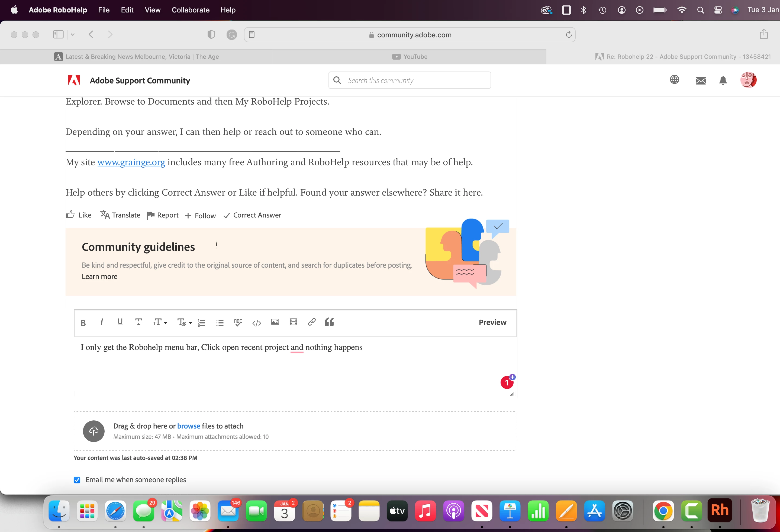Screen dimensions: 780x532
Task: Expand the font size dropdown
Action: point(160,322)
